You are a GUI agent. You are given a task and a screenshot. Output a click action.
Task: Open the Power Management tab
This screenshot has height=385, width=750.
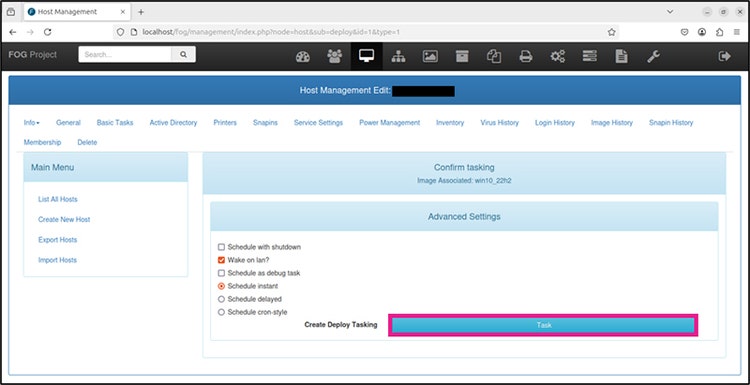[389, 123]
